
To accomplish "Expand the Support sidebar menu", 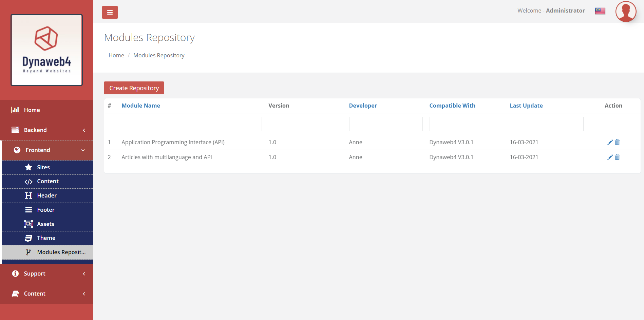I will pyautogui.click(x=47, y=274).
